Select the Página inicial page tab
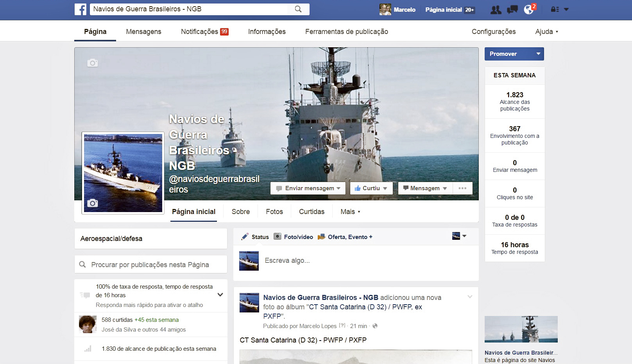The height and width of the screenshot is (364, 632). [194, 212]
